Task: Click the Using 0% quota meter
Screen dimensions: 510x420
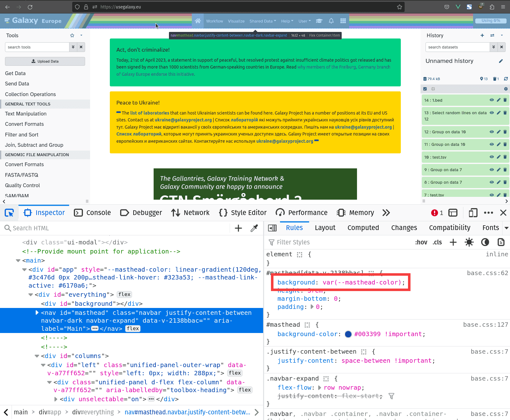Action: point(491,21)
